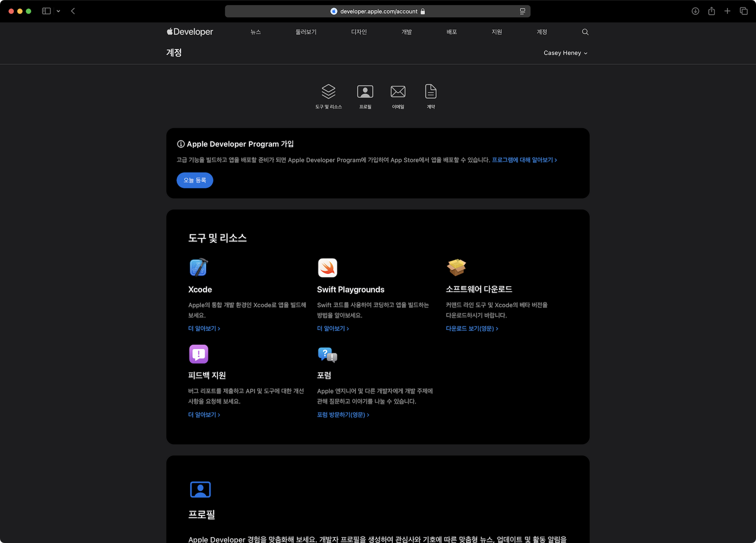Click the Safari share icon
Screen dimensions: 756x543
tap(711, 11)
